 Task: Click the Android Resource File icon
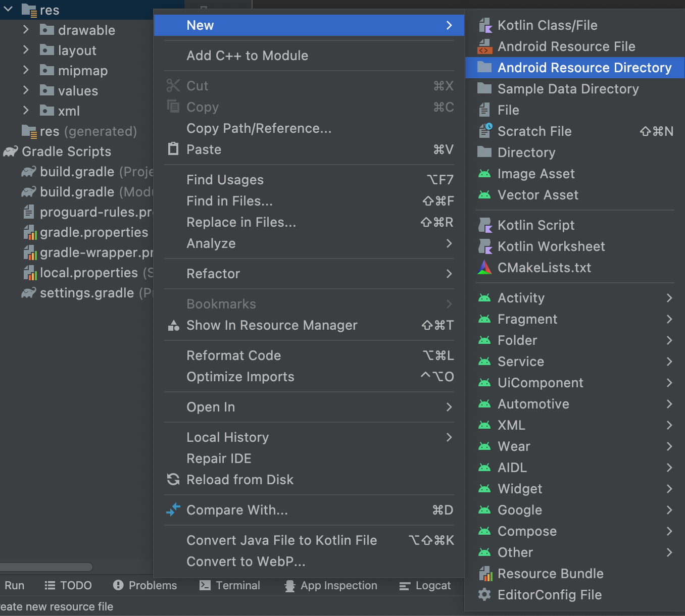click(x=485, y=46)
